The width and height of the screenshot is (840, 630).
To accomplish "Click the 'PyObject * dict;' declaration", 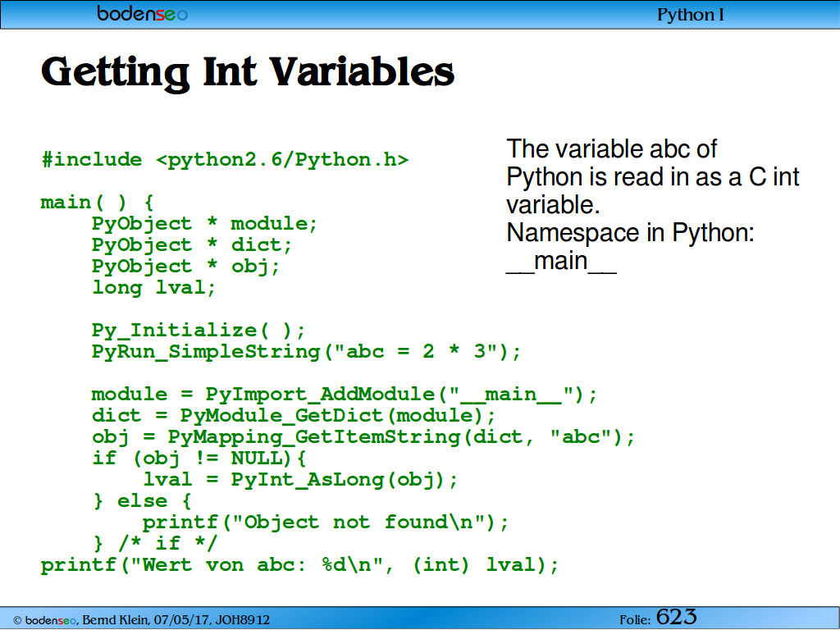I will click(x=192, y=245).
